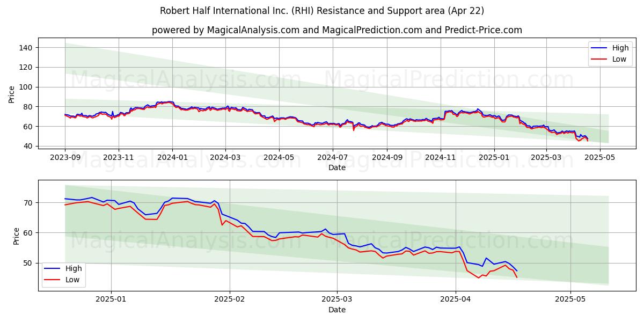
Task: Click the bottom chart x-axis label 2025-04
Action: pos(456,301)
